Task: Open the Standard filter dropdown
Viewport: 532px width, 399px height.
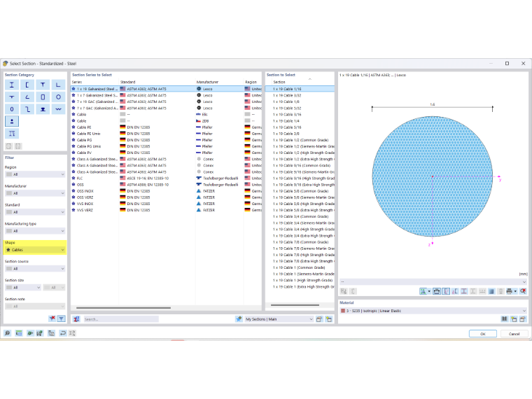Action: [35, 212]
